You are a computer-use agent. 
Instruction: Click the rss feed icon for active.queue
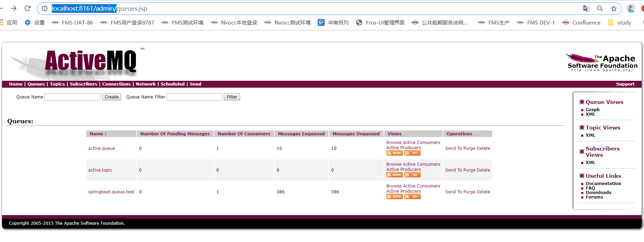[x=413, y=153]
